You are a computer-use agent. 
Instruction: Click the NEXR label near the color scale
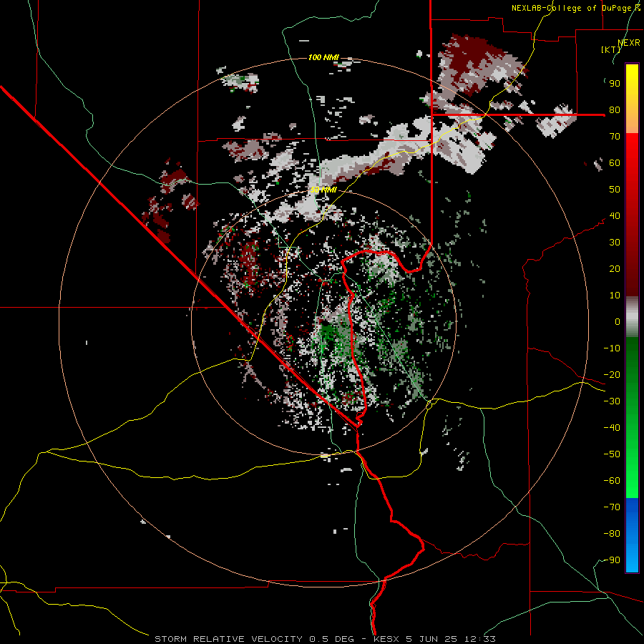point(629,43)
